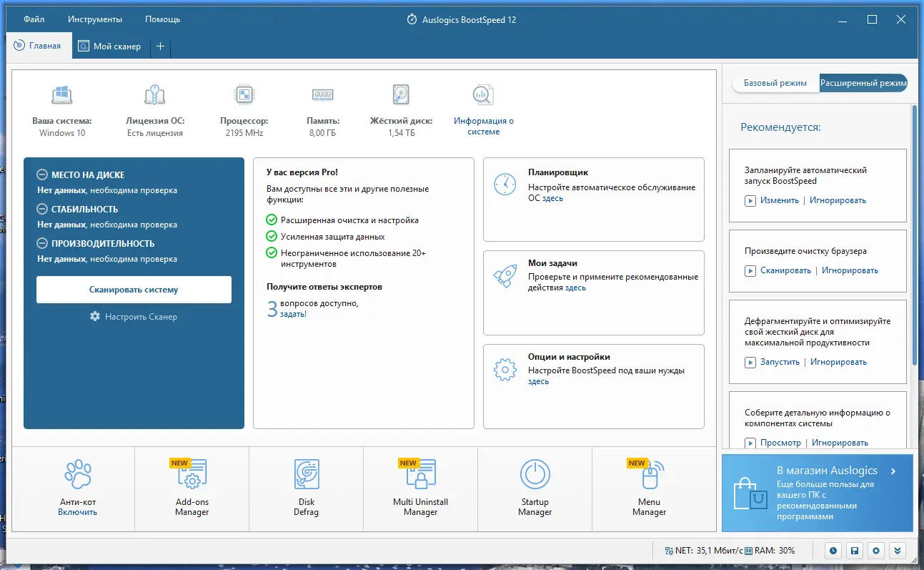Click the Сканировать систему button
924x570 pixels.
pyautogui.click(x=134, y=290)
